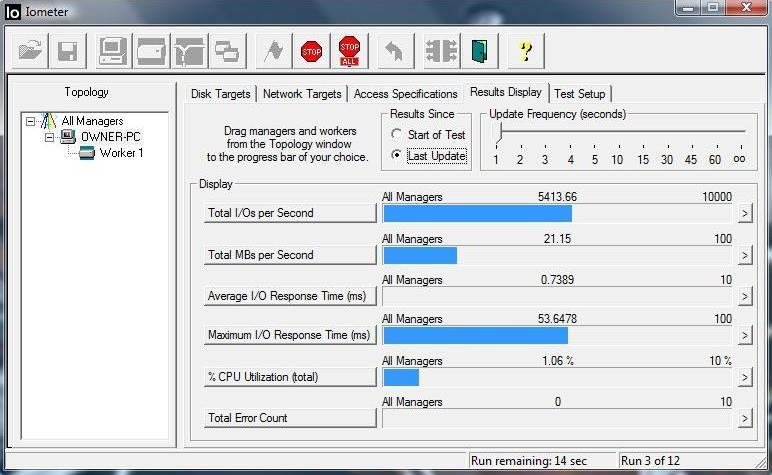Disconnect the selected worker or manager

(x=442, y=51)
